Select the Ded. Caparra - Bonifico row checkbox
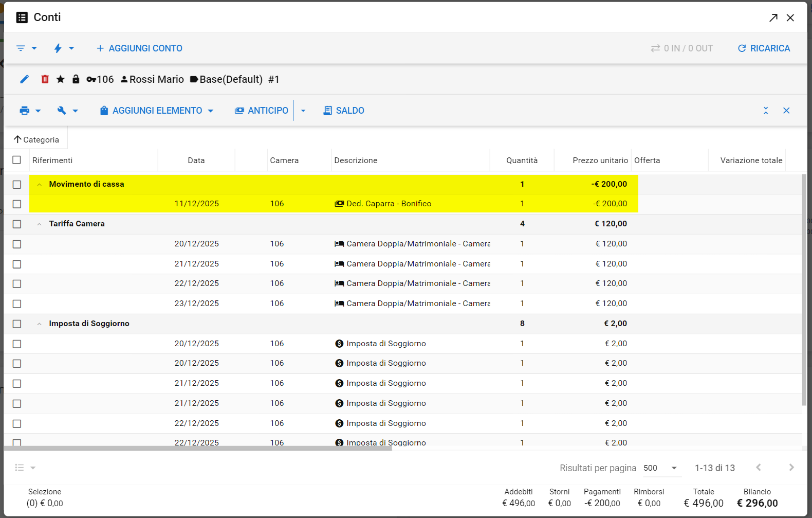812x518 pixels. point(17,204)
